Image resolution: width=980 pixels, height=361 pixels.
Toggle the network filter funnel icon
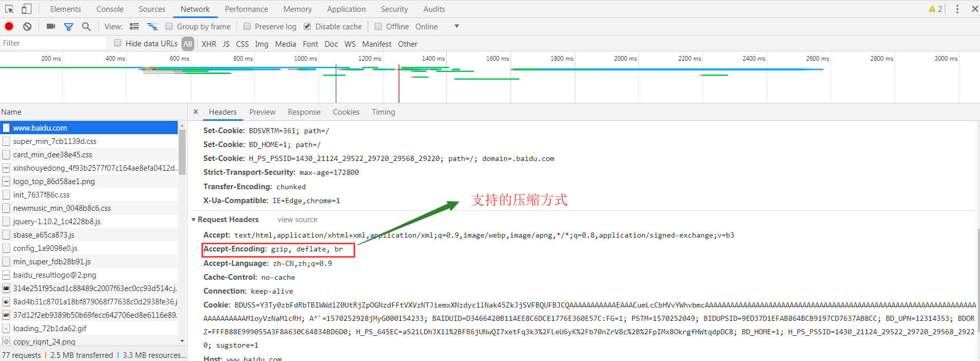pyautogui.click(x=68, y=26)
